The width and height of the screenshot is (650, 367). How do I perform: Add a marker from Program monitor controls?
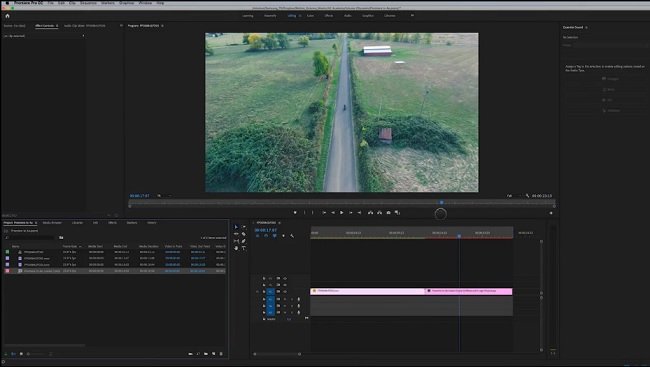tap(295, 213)
